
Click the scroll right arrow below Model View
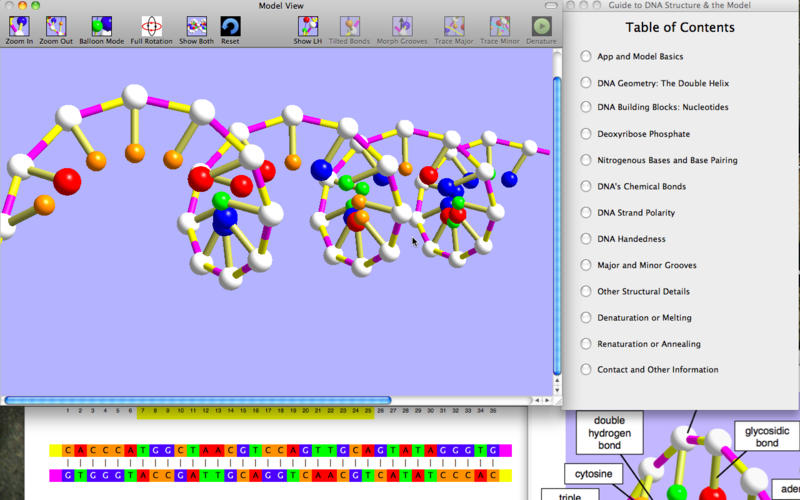coord(547,401)
